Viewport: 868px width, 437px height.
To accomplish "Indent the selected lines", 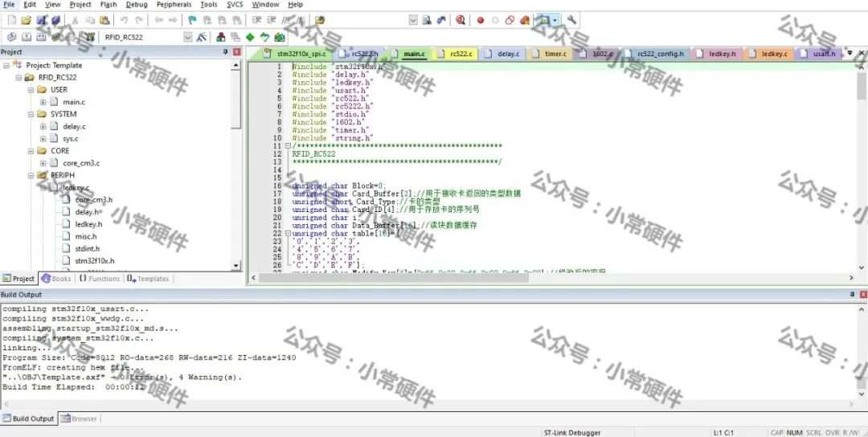I will [x=256, y=20].
